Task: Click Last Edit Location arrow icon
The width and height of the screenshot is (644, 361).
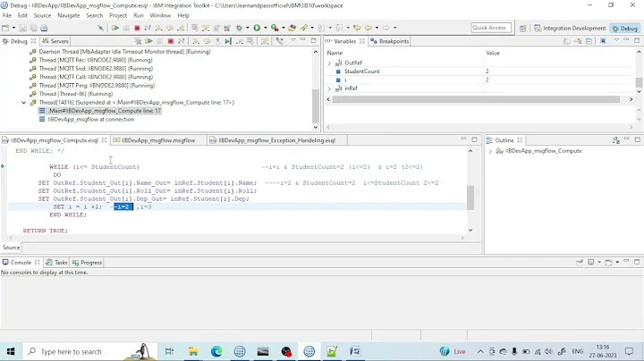Action: (x=357, y=28)
